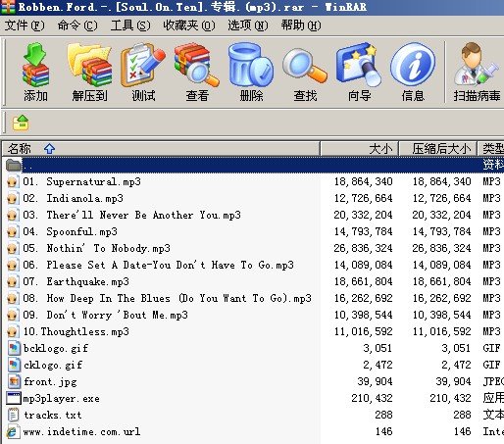
Task: Click packed size 39,904 of front.jpg
Action: 453,381
